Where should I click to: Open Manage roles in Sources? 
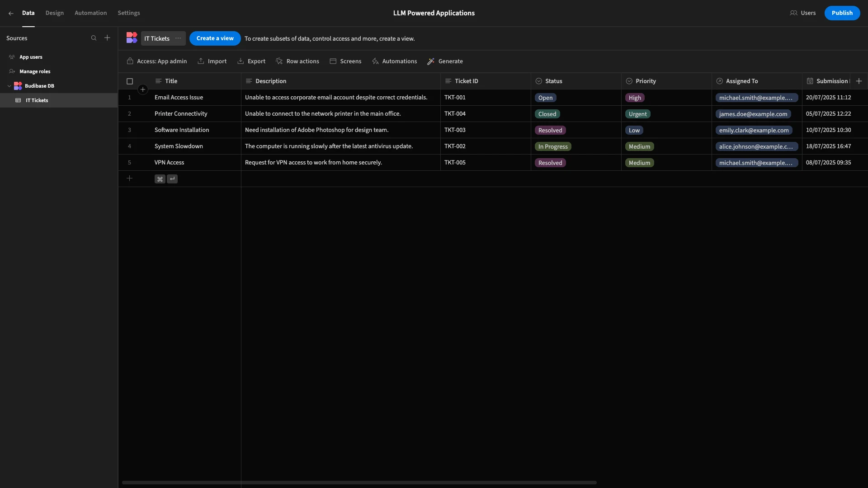[59, 71]
